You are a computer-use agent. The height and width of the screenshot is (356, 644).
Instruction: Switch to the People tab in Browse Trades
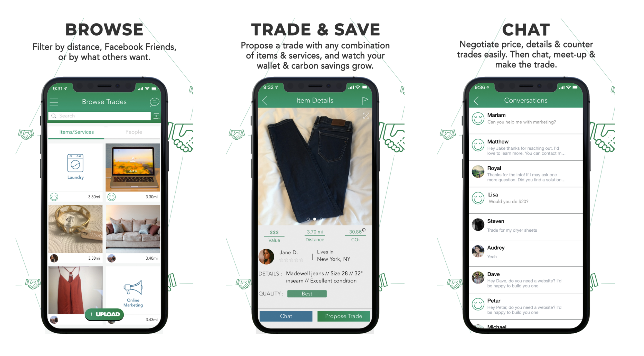pyautogui.click(x=133, y=132)
